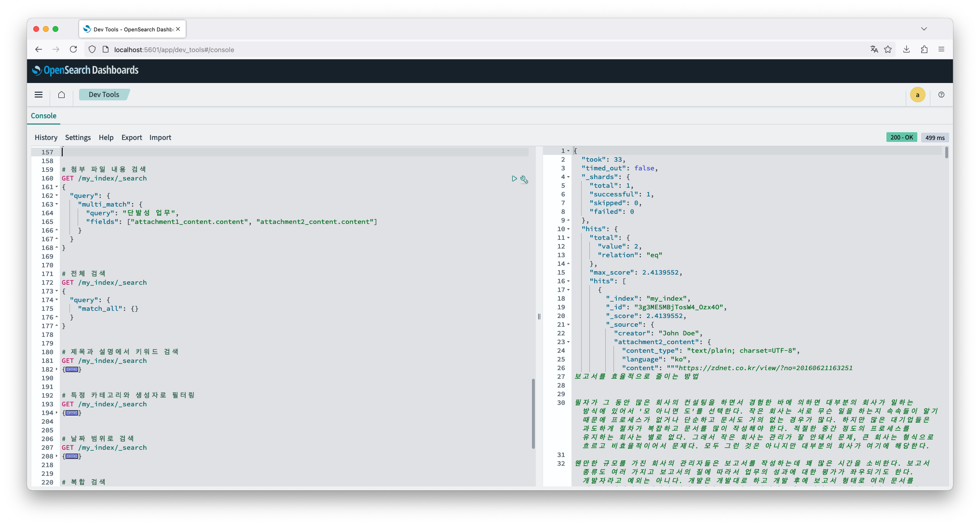The width and height of the screenshot is (980, 526).
Task: Collapse the query block at line 162
Action: click(x=57, y=196)
